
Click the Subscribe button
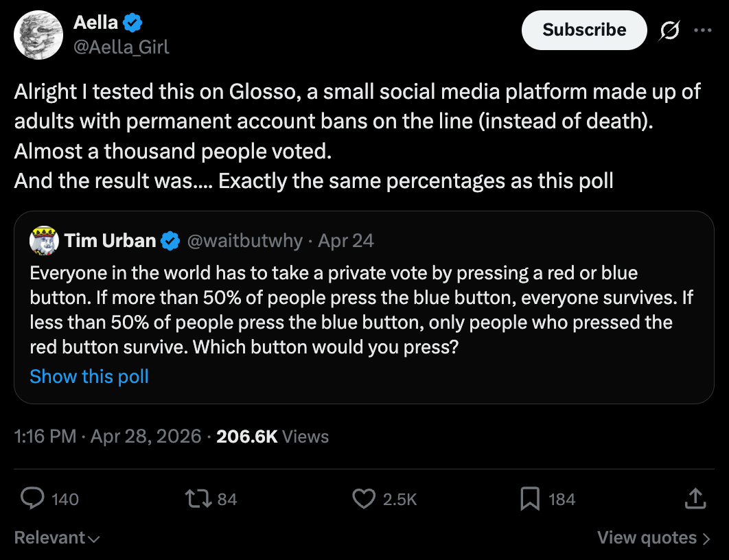(x=584, y=30)
